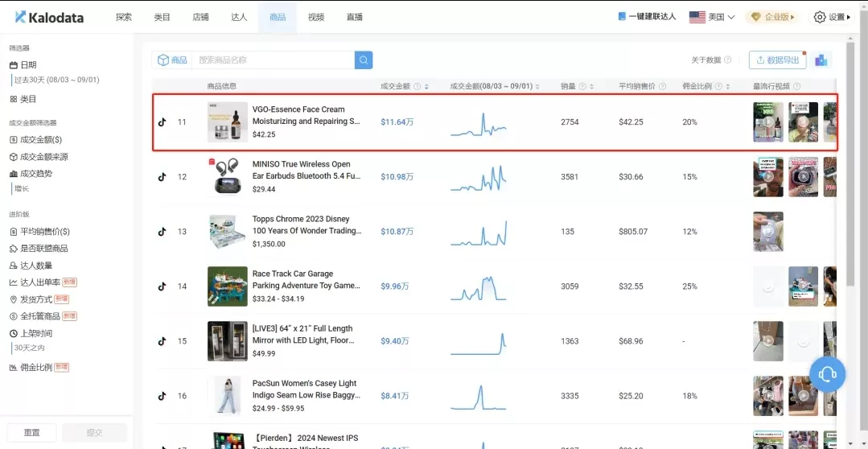The width and height of the screenshot is (868, 449).
Task: Click the TikTok icon in the VGO-Essence row
Action: (x=162, y=122)
